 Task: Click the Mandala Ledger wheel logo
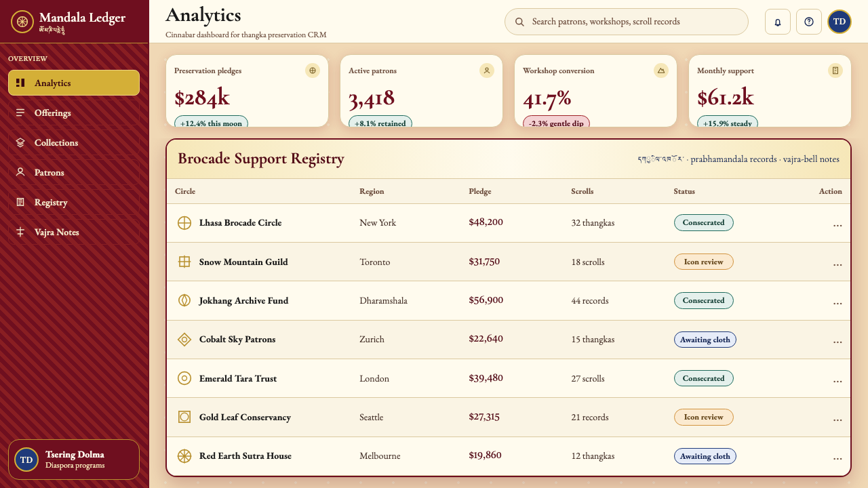pos(22,22)
